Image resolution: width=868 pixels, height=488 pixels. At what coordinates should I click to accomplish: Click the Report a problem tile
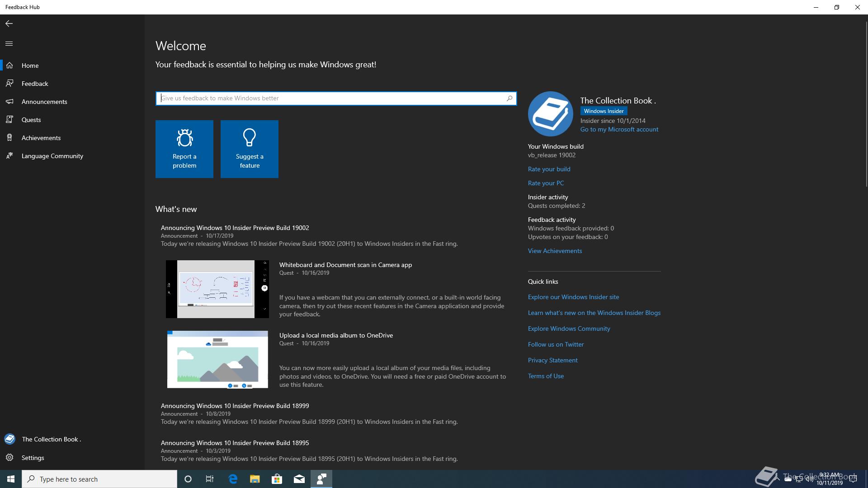[184, 149]
